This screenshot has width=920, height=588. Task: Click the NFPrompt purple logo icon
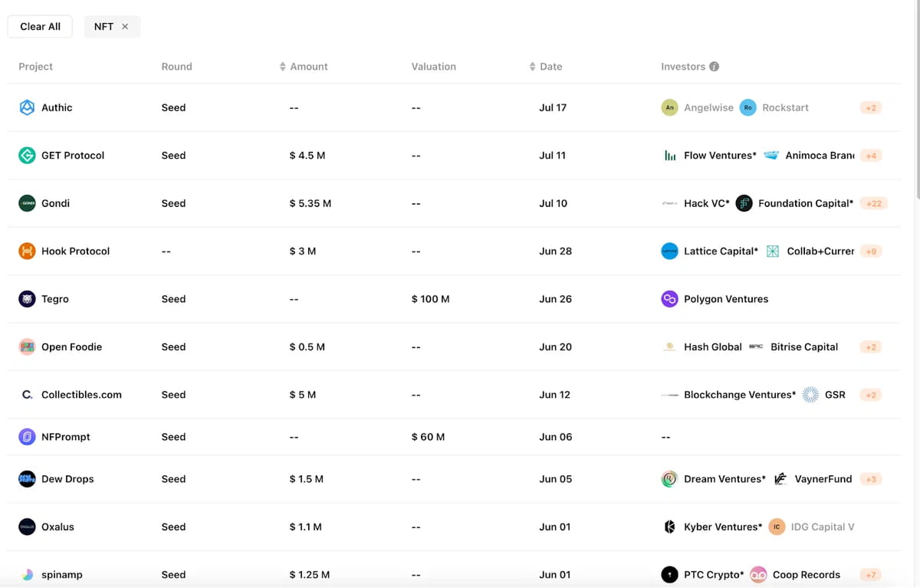point(27,437)
